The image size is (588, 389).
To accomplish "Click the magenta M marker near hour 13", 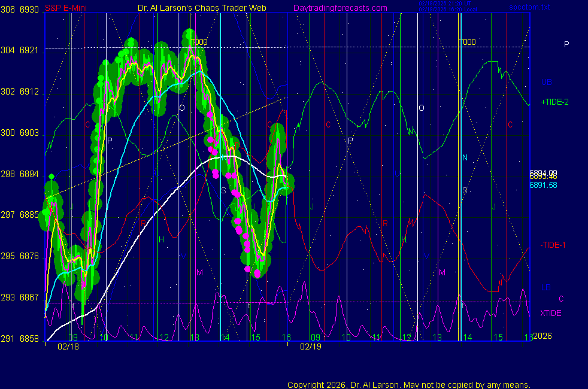I will point(199,272).
